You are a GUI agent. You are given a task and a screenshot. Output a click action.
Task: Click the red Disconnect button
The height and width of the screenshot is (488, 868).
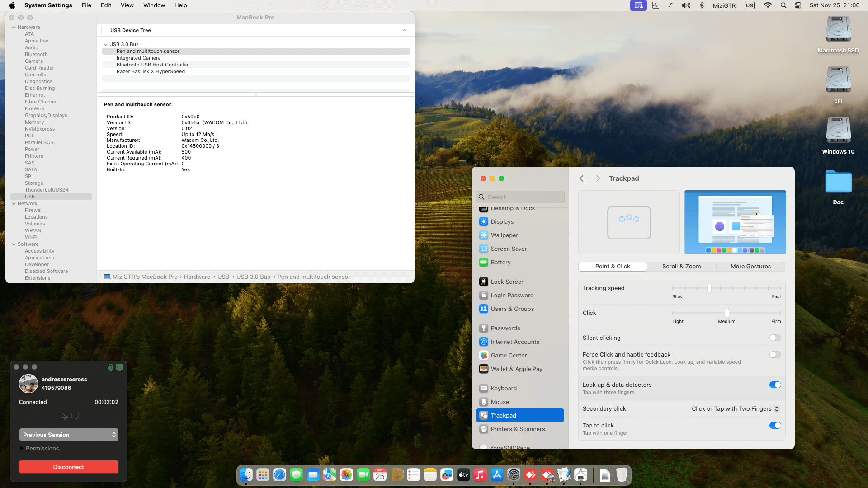pos(69,467)
